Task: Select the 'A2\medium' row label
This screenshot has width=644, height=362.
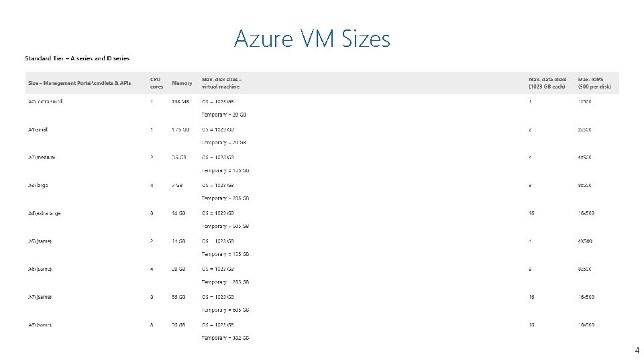Action: [x=42, y=158]
